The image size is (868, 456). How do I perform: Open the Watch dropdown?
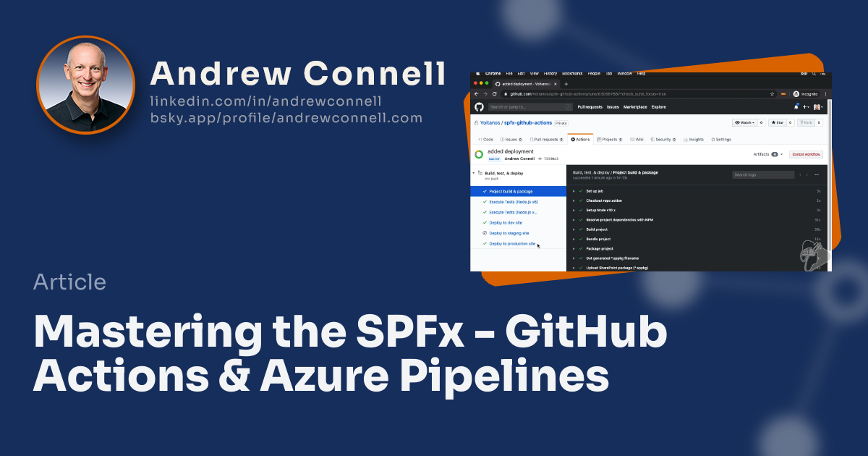(x=744, y=123)
